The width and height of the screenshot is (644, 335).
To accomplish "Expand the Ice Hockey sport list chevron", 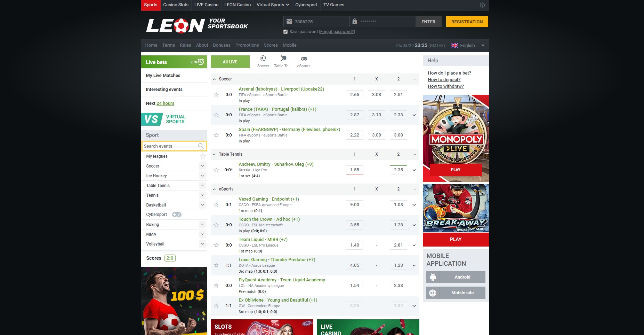I will (x=202, y=176).
